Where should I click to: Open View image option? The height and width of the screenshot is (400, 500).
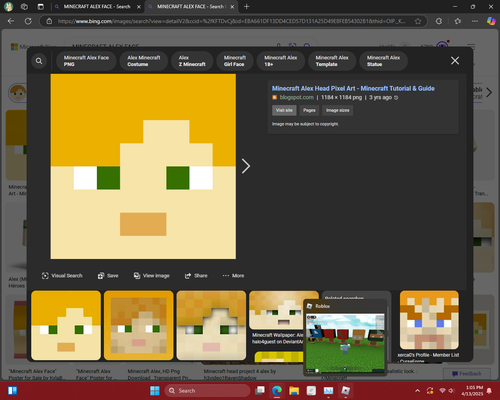(x=152, y=276)
